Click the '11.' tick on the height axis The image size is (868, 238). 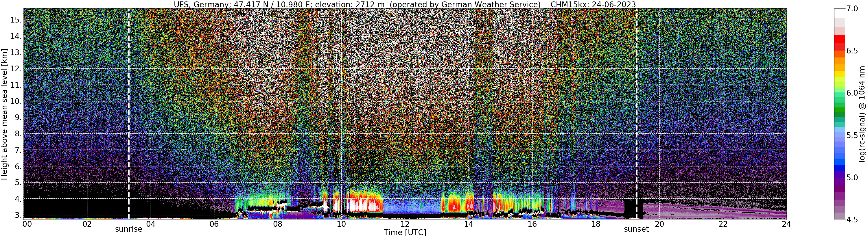tap(16, 85)
